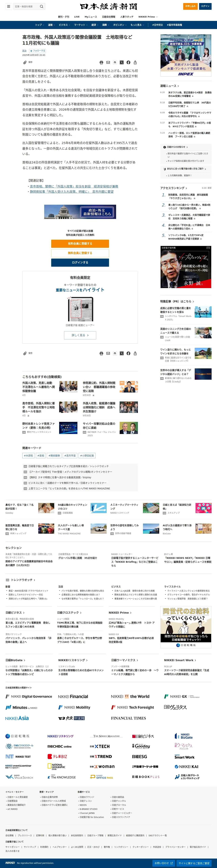The image size is (217, 868).
Task: Expand the ビジネス navigation dropdown
Action: pos(64,25)
